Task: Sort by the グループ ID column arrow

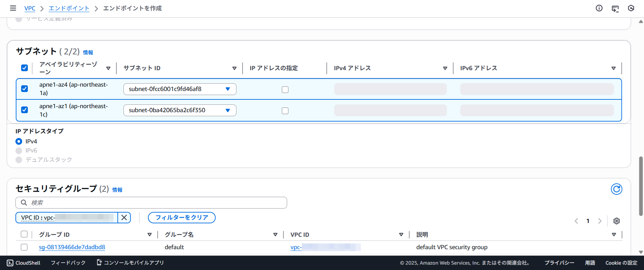Action: (x=150, y=235)
